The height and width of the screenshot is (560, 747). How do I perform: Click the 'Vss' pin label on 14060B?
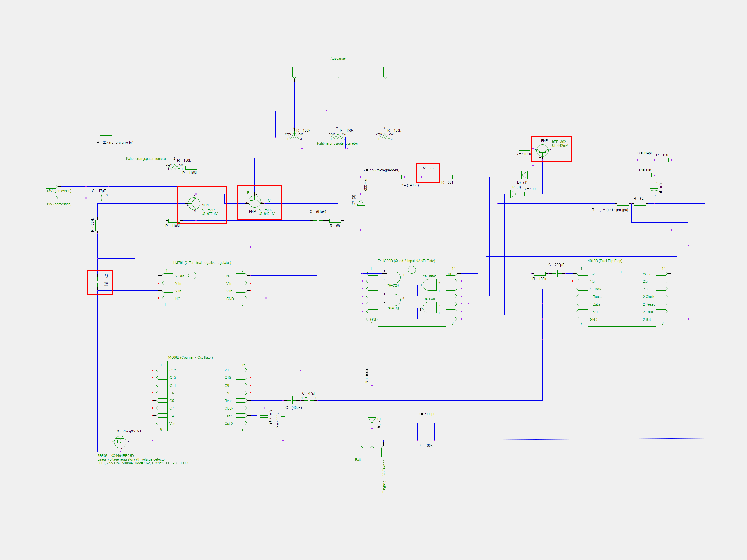(172, 424)
